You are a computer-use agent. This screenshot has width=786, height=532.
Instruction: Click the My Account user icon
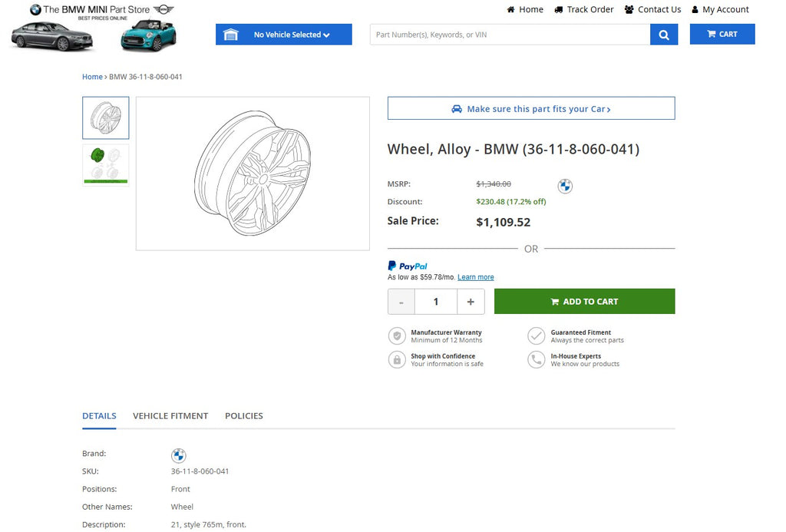pyautogui.click(x=695, y=9)
